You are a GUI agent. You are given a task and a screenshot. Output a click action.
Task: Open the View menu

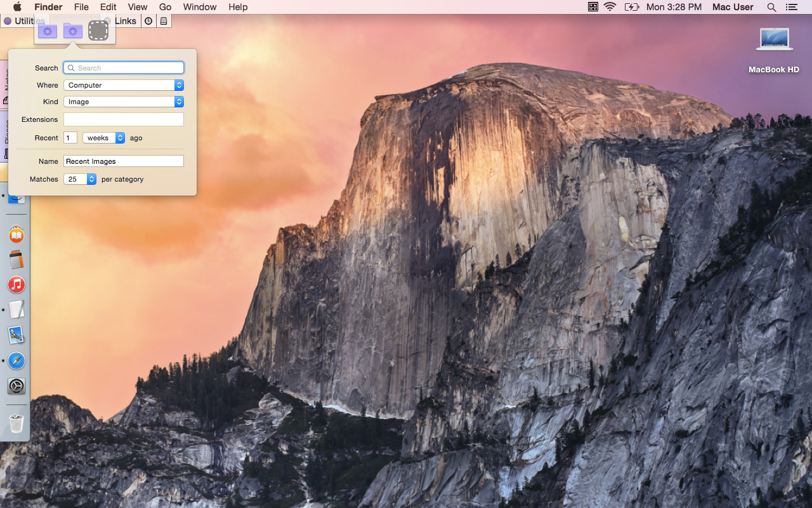pos(138,7)
